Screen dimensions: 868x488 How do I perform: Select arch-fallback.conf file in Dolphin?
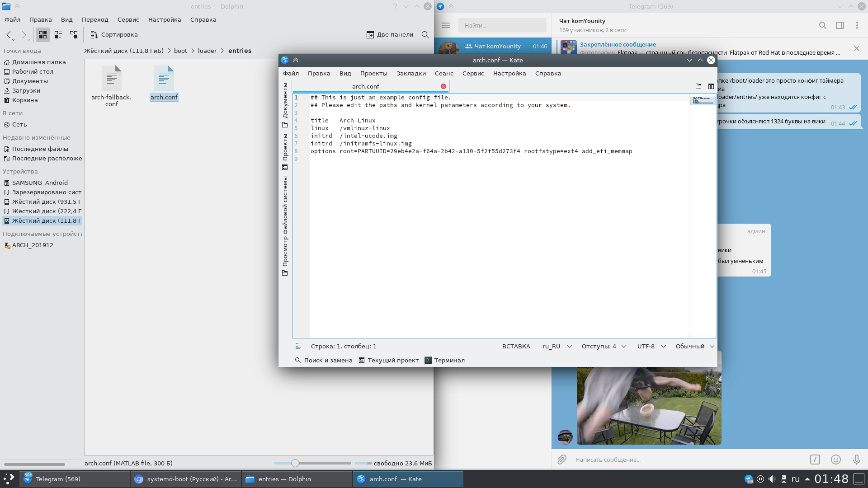click(111, 86)
